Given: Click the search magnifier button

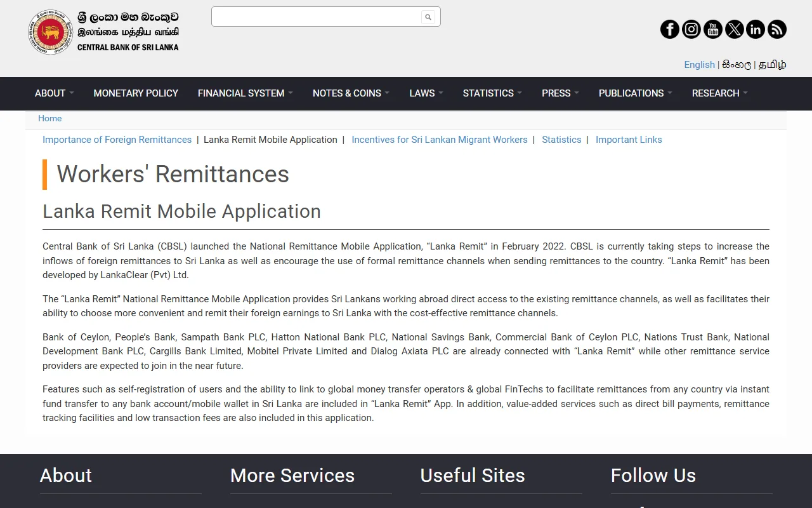Looking at the screenshot, I should click(x=428, y=17).
